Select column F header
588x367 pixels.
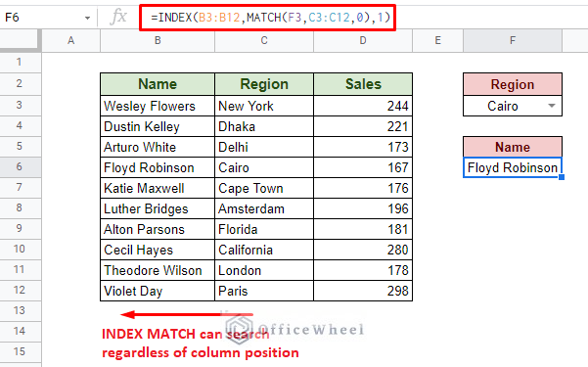(x=513, y=40)
